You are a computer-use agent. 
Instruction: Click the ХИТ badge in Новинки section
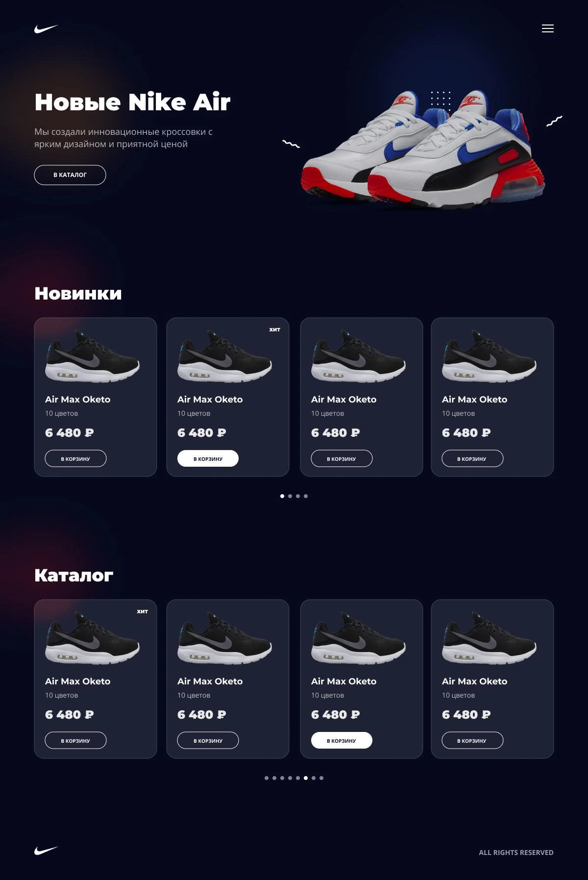275,329
